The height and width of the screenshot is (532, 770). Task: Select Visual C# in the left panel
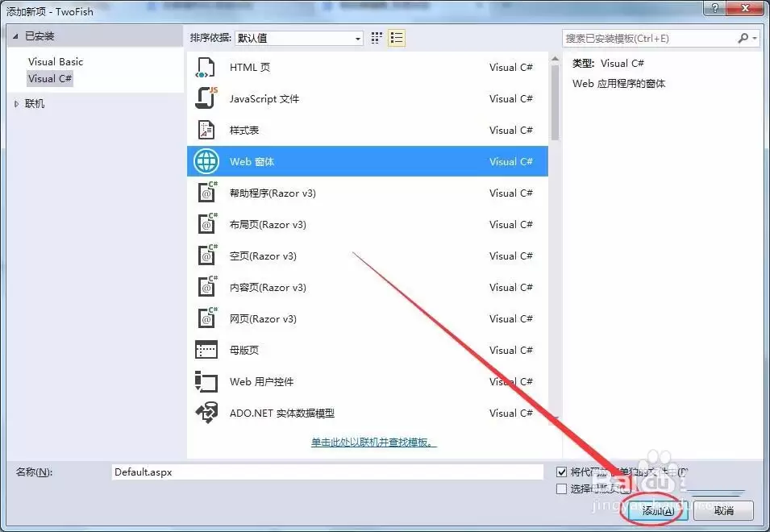50,78
